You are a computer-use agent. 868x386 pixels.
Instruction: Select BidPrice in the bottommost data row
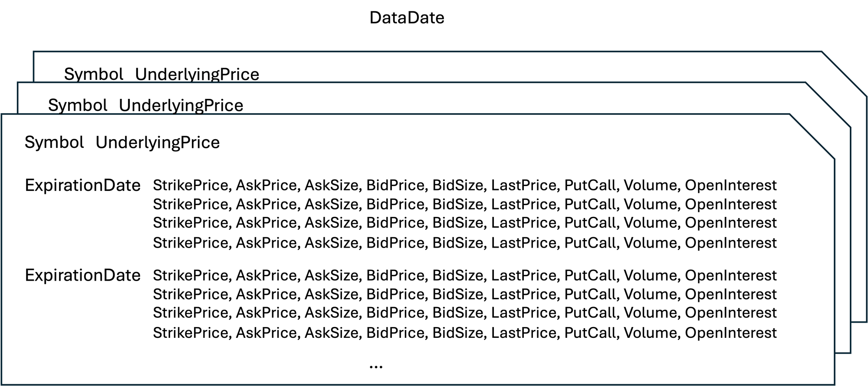(x=396, y=333)
